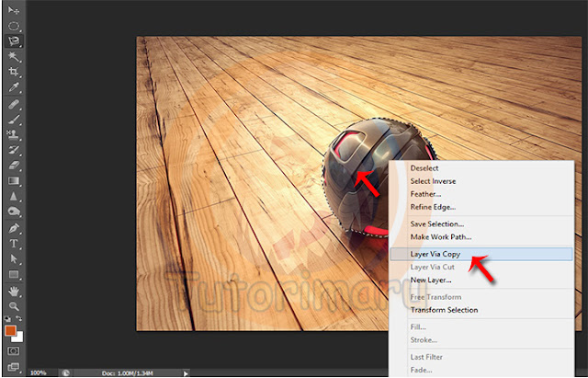588x378 pixels.
Task: Select the Rectangle shape tool
Action: [14, 274]
